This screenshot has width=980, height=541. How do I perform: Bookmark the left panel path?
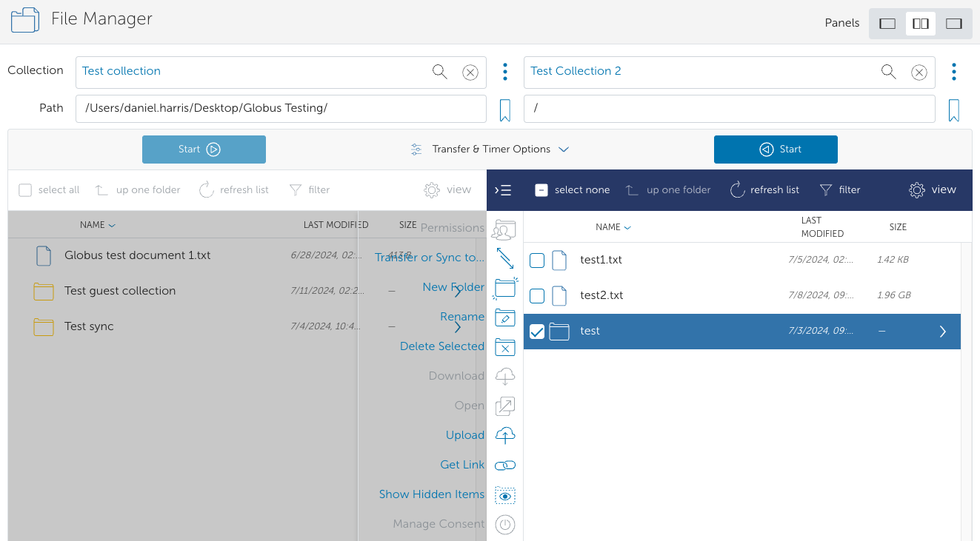pyautogui.click(x=505, y=110)
